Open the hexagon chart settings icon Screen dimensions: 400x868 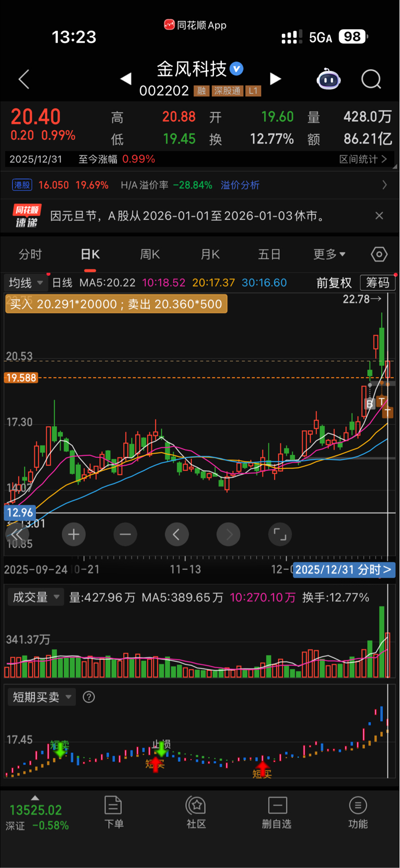[x=379, y=254]
